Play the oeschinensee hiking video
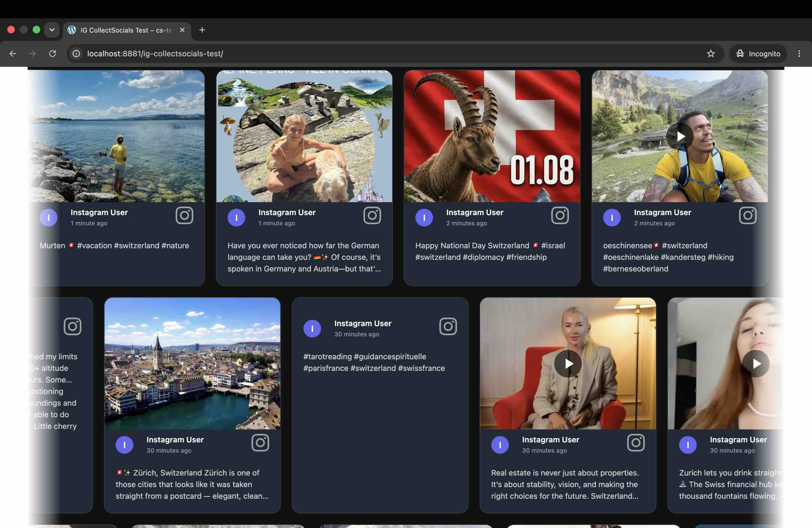The height and width of the screenshot is (528, 812). coord(680,136)
